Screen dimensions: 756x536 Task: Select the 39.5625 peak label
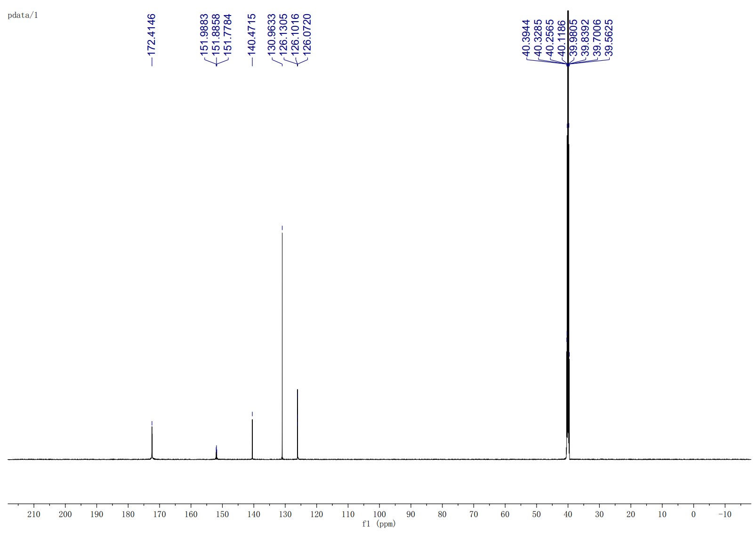pos(609,38)
